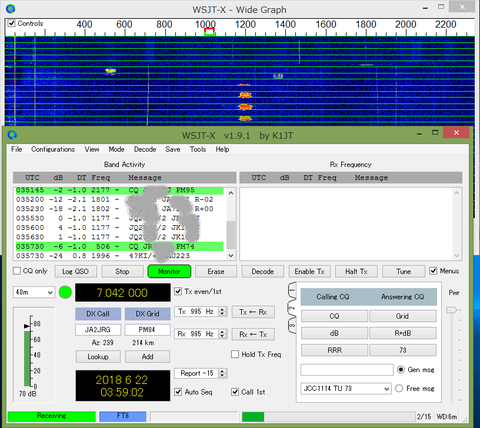Click the Enable Tx button
480x428 pixels.
click(309, 271)
